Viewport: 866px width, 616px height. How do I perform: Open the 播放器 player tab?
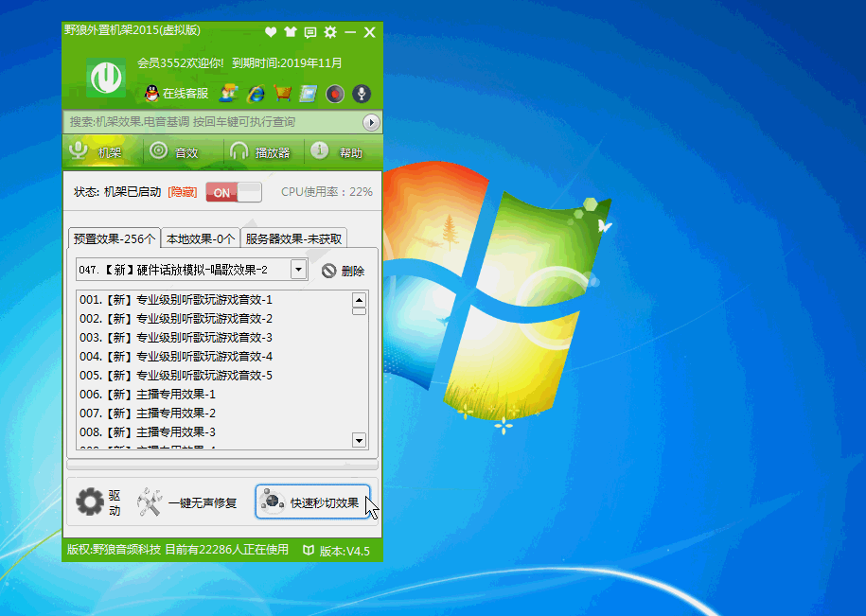[264, 151]
